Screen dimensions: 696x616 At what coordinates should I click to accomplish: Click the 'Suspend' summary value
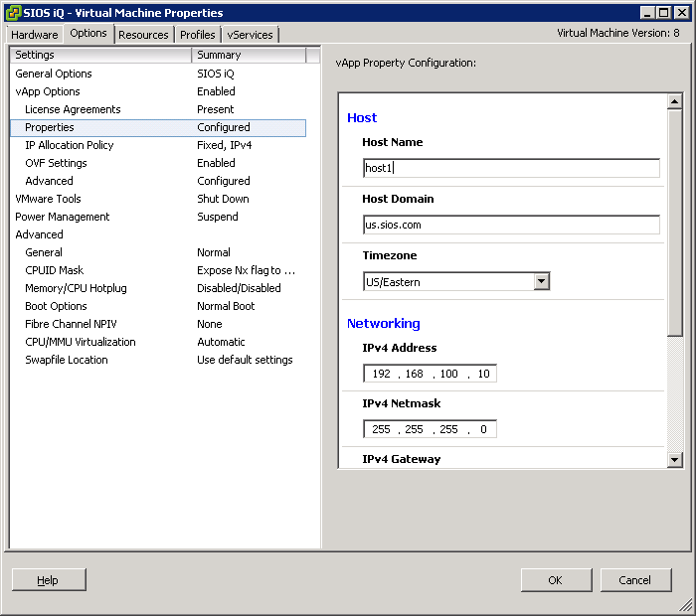coord(218,217)
